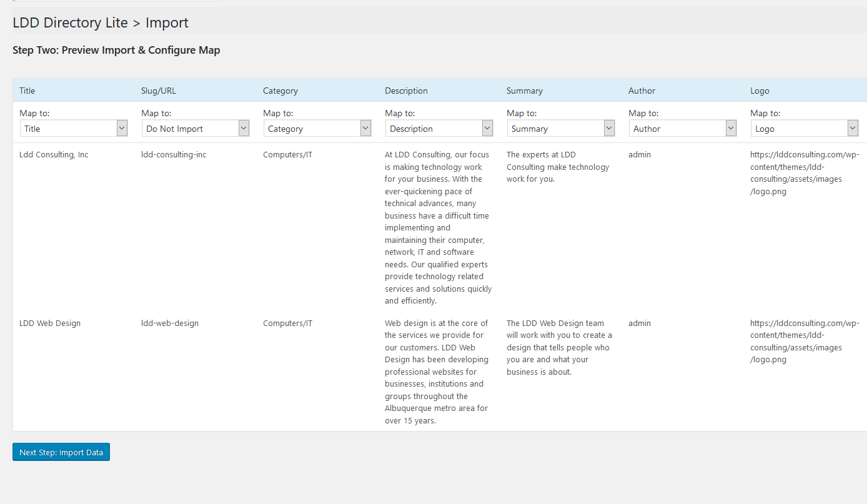Click the 'ldd-consulting-inc' slug cell
Screen dimensions: 867x504
pos(174,154)
